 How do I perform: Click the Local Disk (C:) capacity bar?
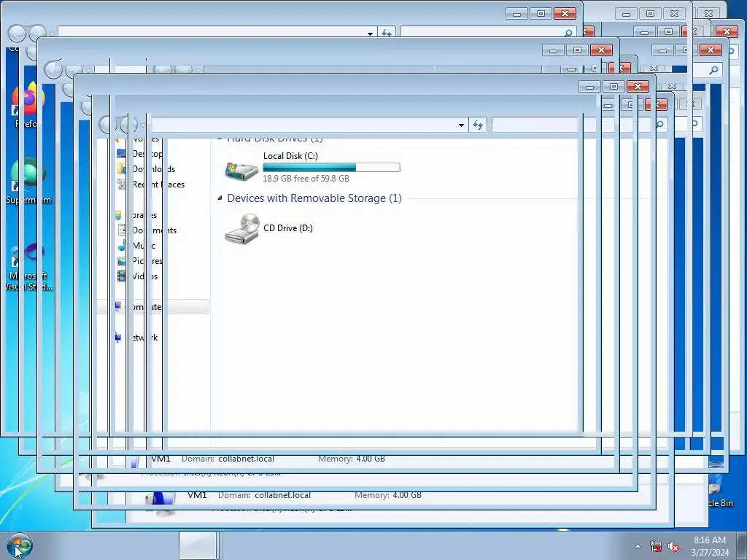click(x=331, y=168)
